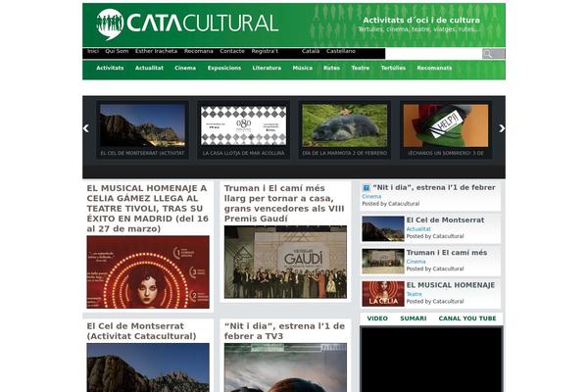Switch language to Castellano
The height and width of the screenshot is (392, 588).
tap(340, 51)
